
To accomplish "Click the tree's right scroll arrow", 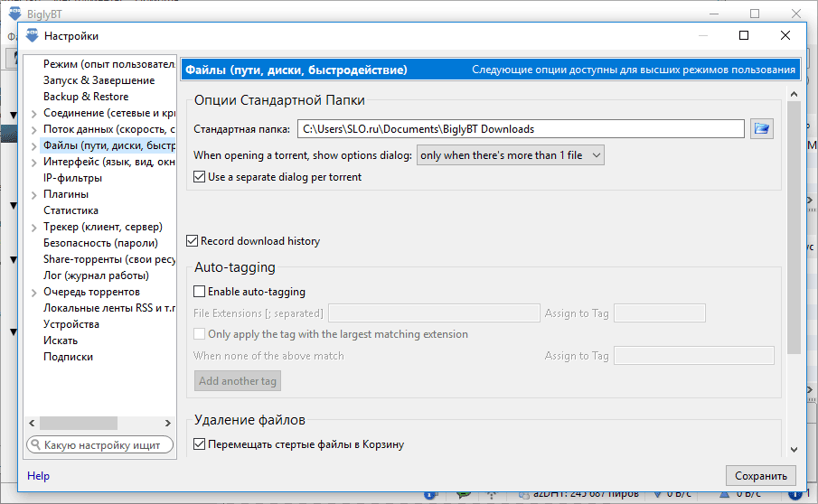I will point(167,423).
